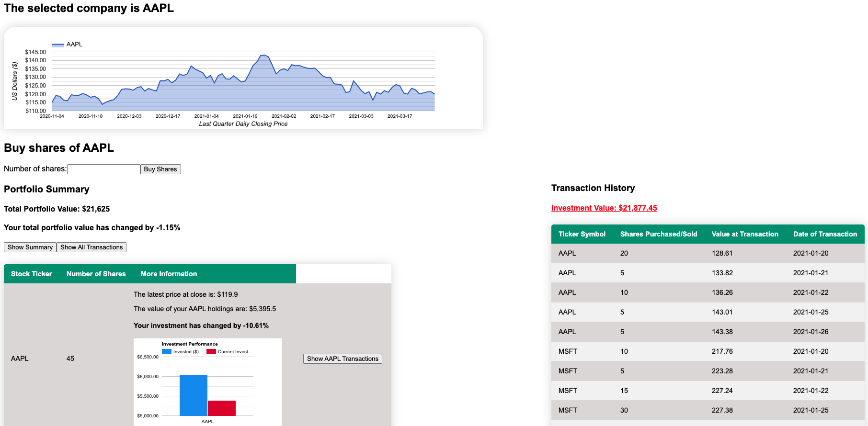This screenshot has width=868, height=426.
Task: Click the AAPL holdings value $5,395.5 text
Action: (x=205, y=309)
